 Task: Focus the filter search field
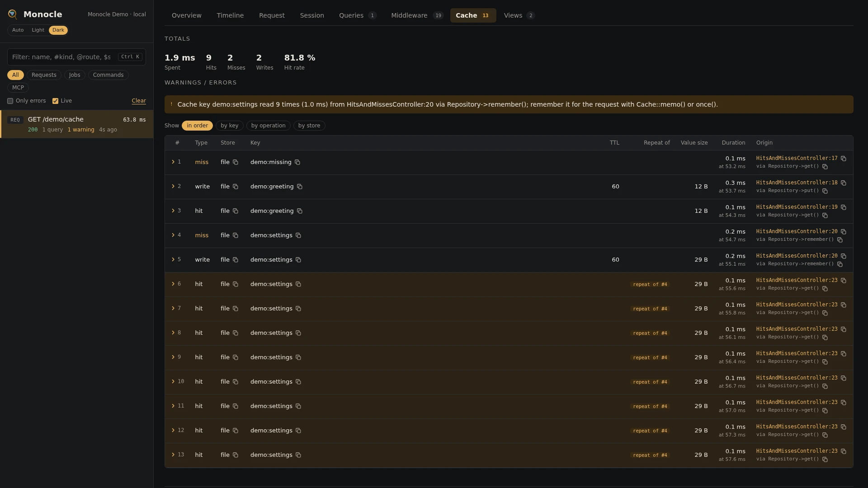[x=76, y=57]
